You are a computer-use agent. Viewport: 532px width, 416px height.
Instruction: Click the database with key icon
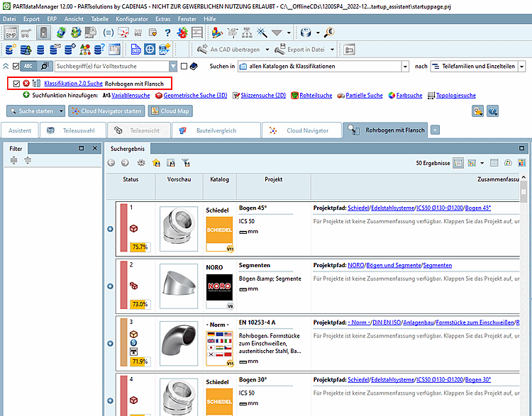[11, 50]
